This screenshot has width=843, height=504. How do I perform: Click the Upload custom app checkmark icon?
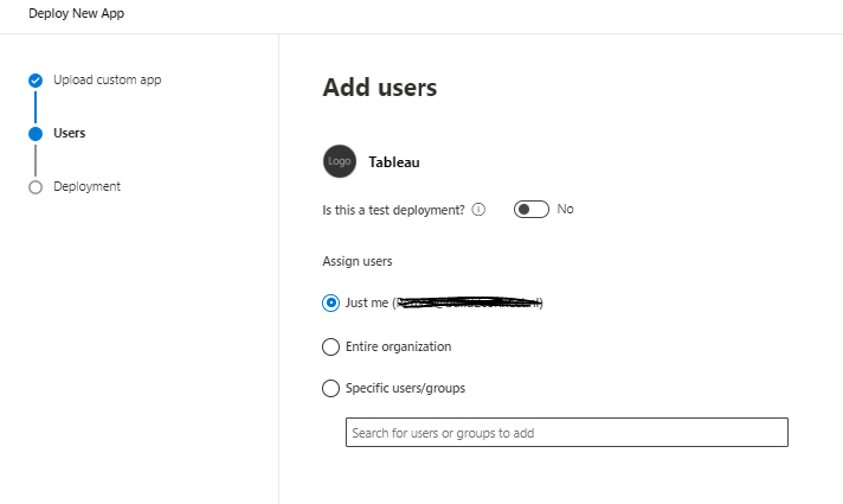(x=36, y=80)
